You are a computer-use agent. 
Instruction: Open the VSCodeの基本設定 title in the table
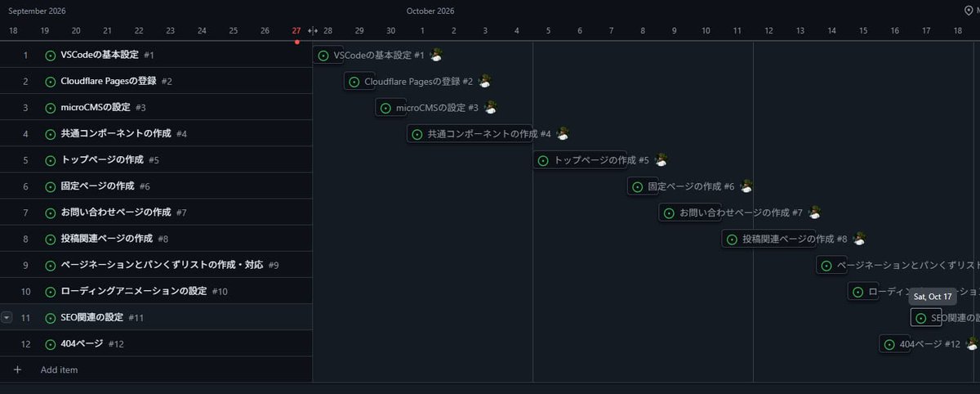pos(100,55)
